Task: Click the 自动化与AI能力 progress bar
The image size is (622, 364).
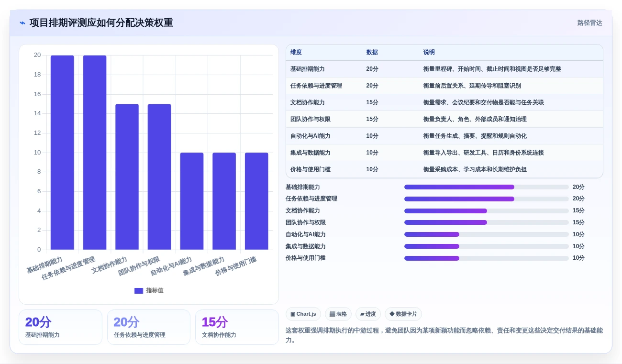Action: click(x=487, y=234)
